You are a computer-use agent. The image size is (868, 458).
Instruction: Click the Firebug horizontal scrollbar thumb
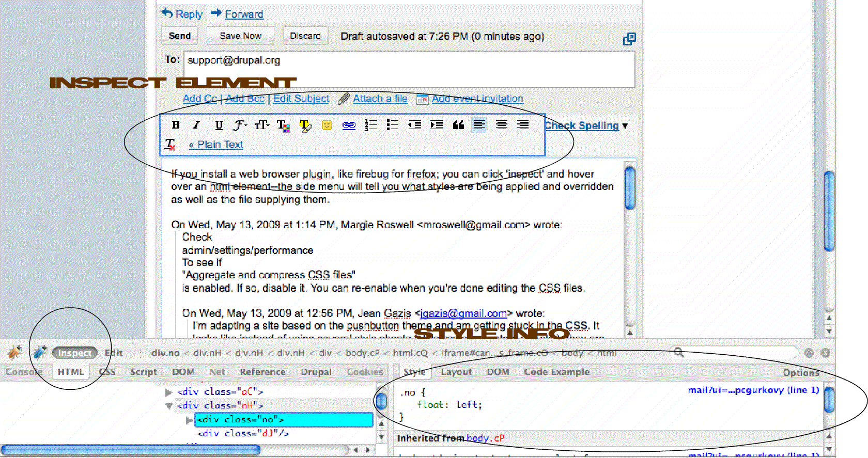[x=130, y=450]
